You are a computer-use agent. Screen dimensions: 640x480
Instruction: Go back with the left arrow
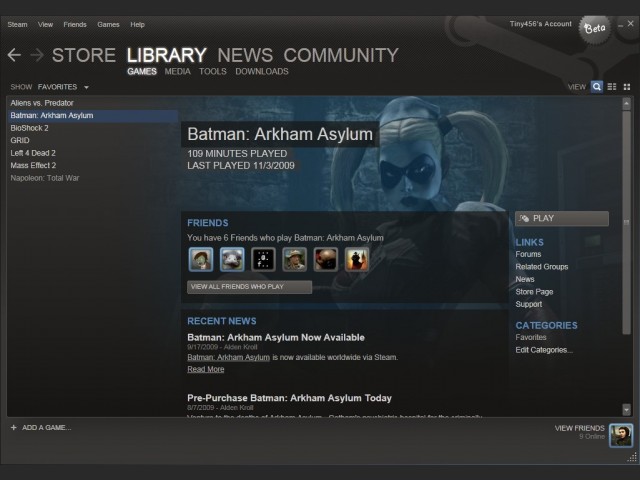tap(14, 55)
